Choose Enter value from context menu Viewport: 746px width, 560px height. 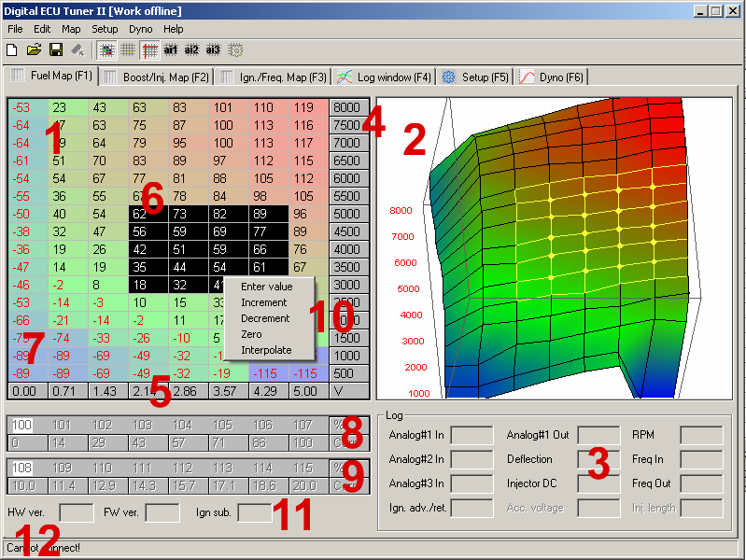pos(267,287)
